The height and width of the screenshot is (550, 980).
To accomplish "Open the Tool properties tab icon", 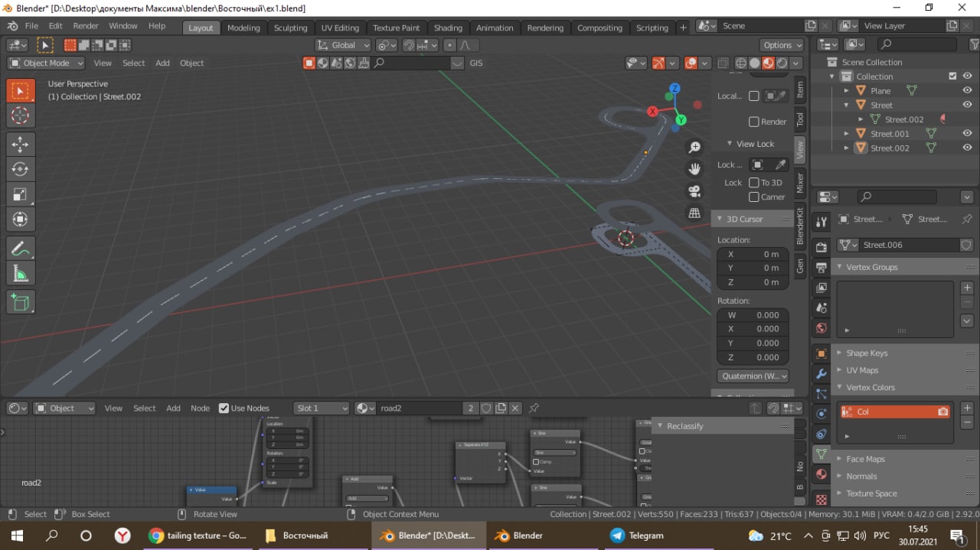I will click(x=822, y=222).
